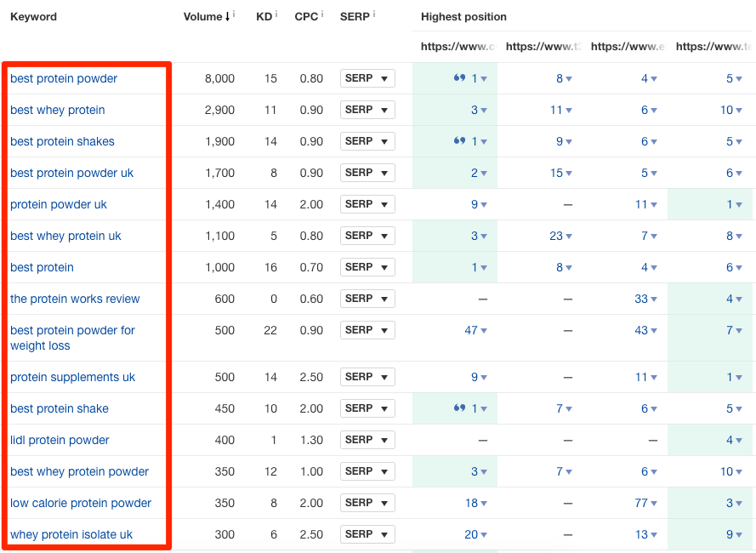Open best protein powder for weight loss link
The image size is (756, 553).
click(x=71, y=338)
